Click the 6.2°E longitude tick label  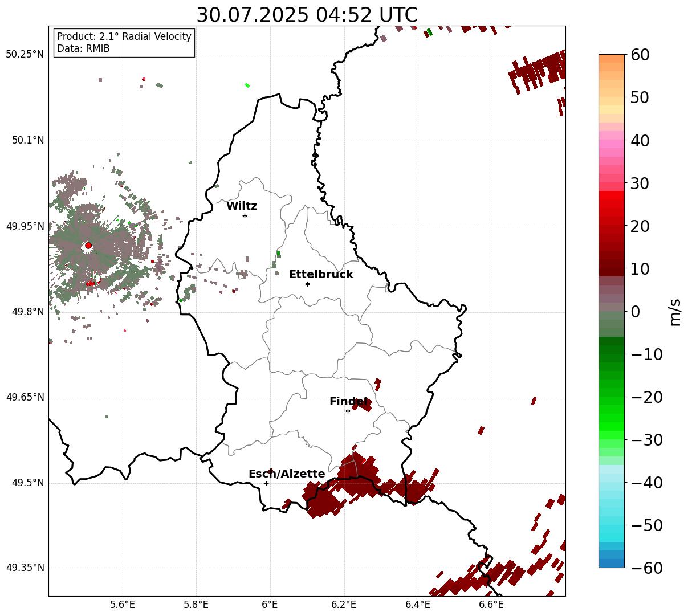click(344, 605)
